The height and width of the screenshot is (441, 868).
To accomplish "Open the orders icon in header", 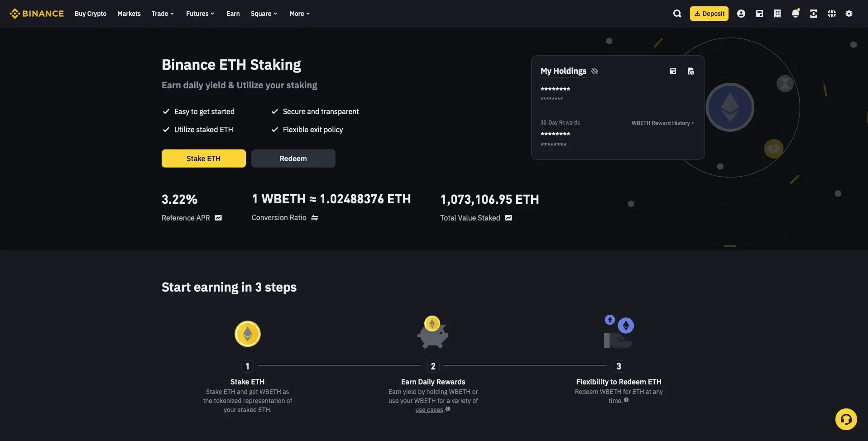I will tap(777, 14).
